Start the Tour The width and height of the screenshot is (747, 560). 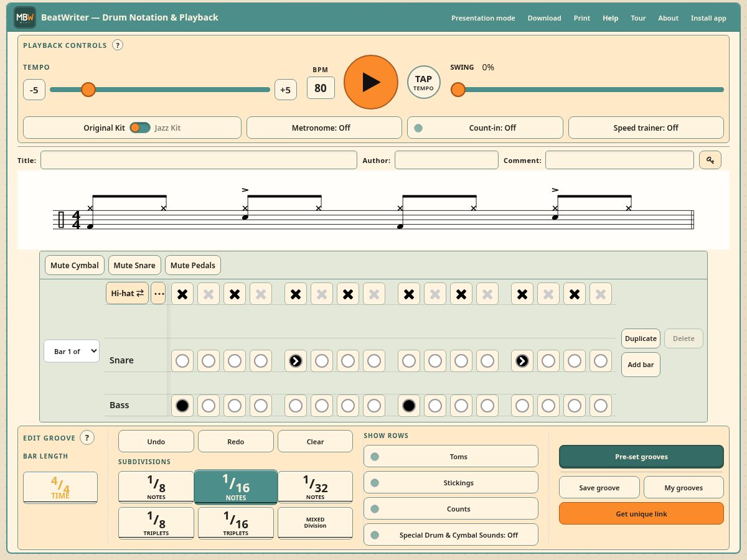pyautogui.click(x=638, y=18)
